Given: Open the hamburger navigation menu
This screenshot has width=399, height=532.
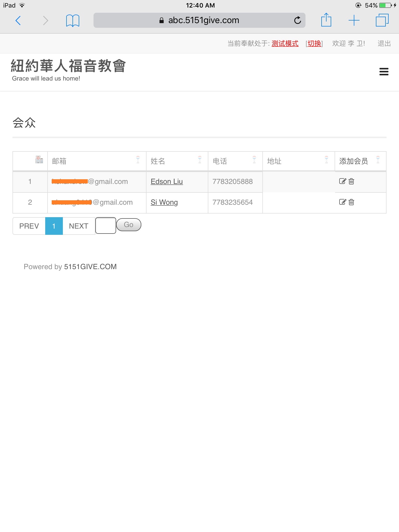Looking at the screenshot, I should click(x=384, y=72).
